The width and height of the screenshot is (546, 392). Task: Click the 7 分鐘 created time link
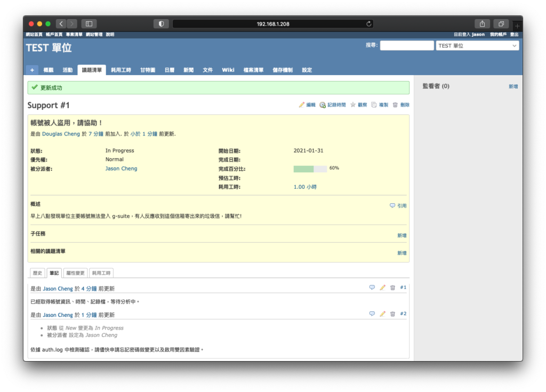pos(96,134)
